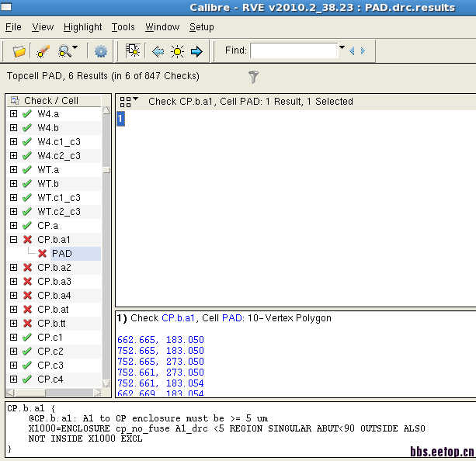
Task: Click the tree horizontal scroll right arrow
Action: (97, 393)
